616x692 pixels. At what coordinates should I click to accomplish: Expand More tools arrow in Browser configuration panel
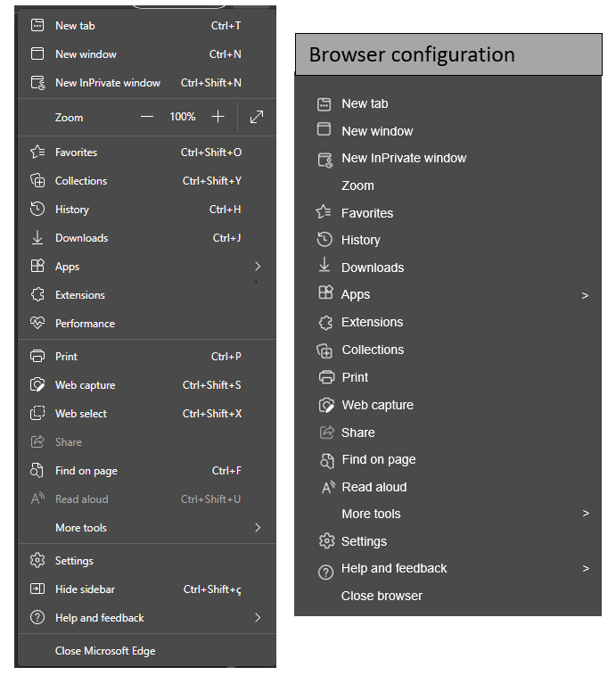coord(586,514)
